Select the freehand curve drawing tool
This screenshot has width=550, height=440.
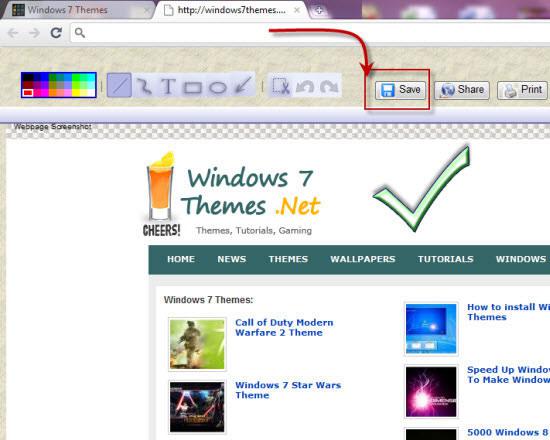click(x=144, y=86)
